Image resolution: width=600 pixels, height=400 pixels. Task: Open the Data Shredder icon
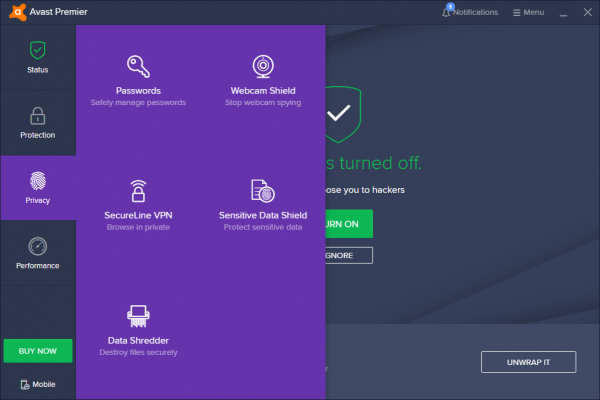[138, 317]
